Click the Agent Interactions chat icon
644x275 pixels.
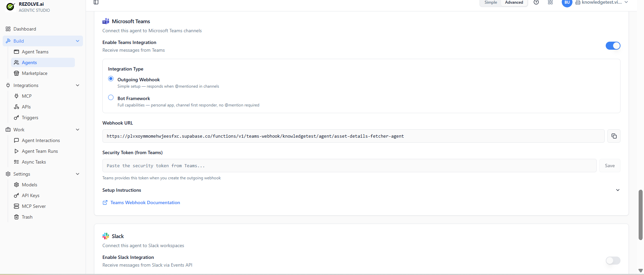pos(16,140)
